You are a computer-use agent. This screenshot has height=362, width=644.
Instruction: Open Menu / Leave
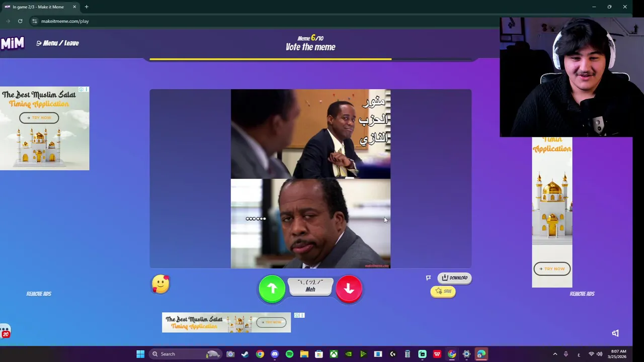coord(57,43)
